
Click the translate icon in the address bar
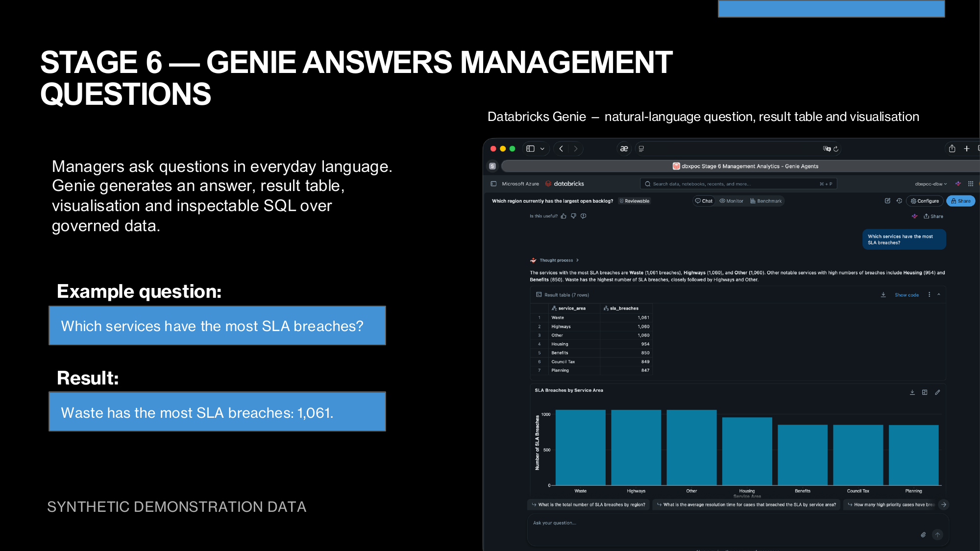point(827,149)
